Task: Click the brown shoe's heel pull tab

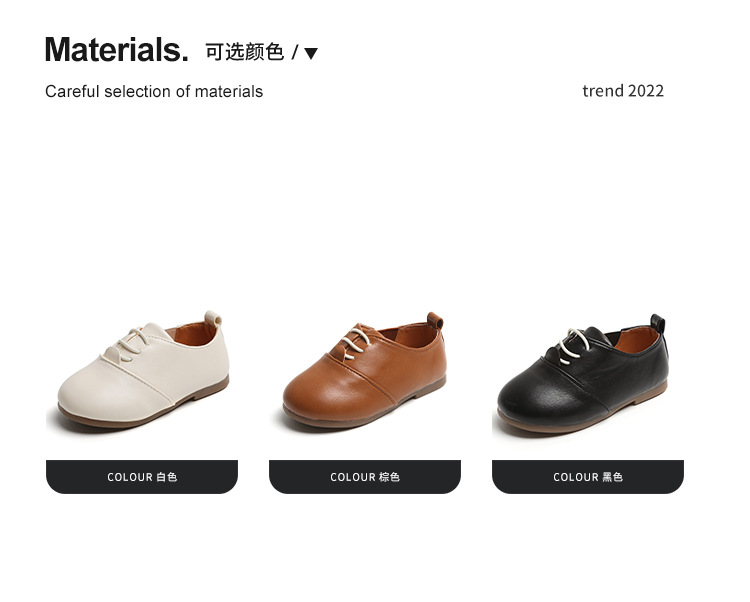Action: [x=435, y=320]
